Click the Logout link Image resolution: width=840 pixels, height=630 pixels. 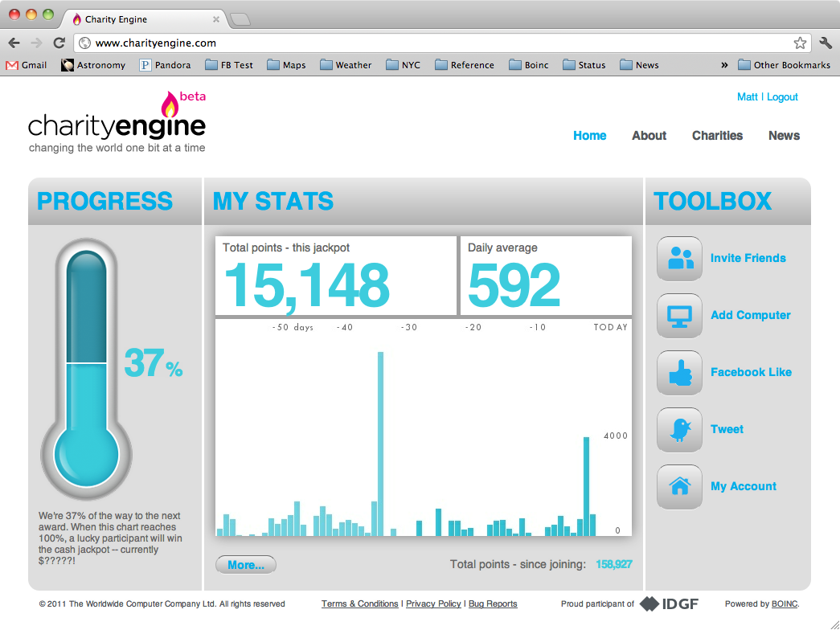782,97
